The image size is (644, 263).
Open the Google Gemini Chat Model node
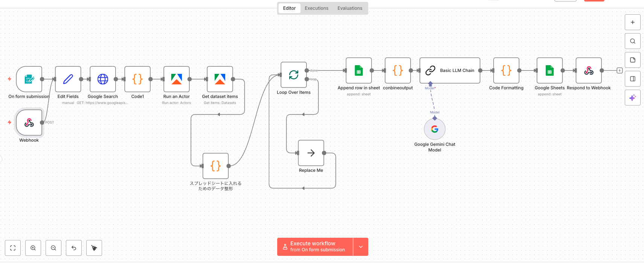coord(435,129)
